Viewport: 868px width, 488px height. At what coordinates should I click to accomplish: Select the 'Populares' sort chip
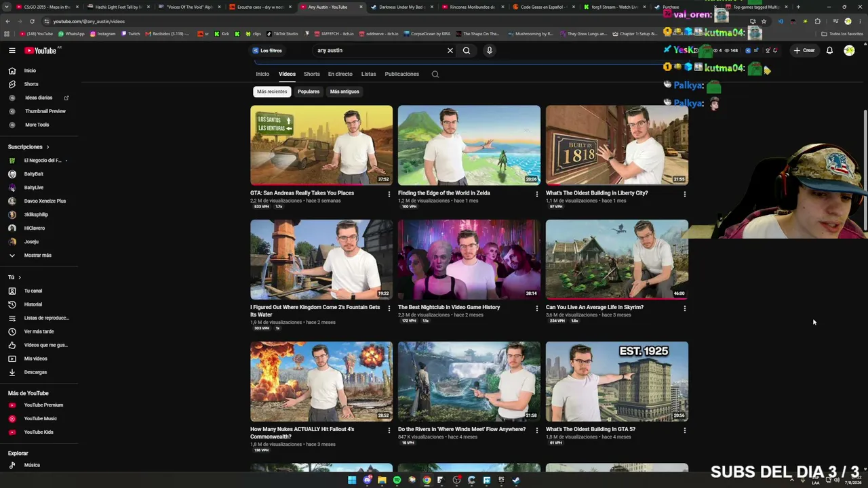pos(309,91)
